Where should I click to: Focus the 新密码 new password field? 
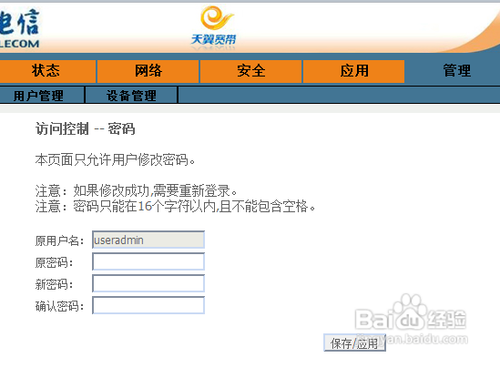coord(148,284)
